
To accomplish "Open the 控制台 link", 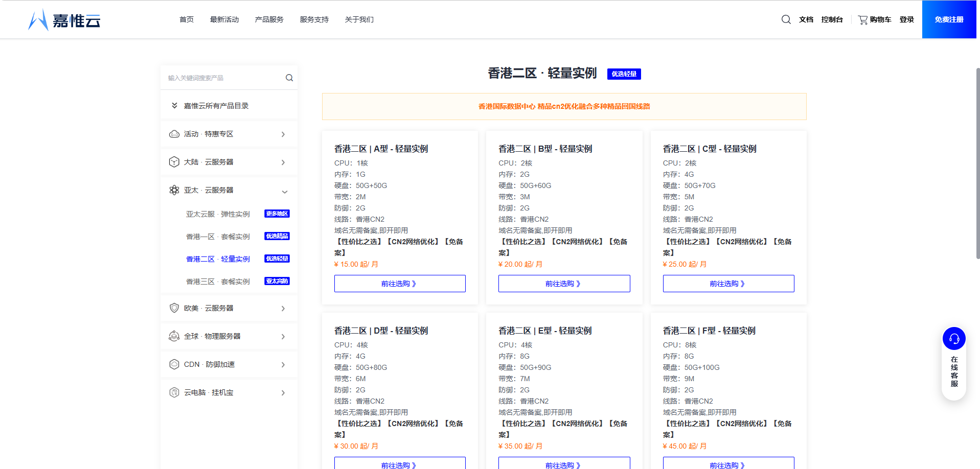I will click(x=832, y=19).
